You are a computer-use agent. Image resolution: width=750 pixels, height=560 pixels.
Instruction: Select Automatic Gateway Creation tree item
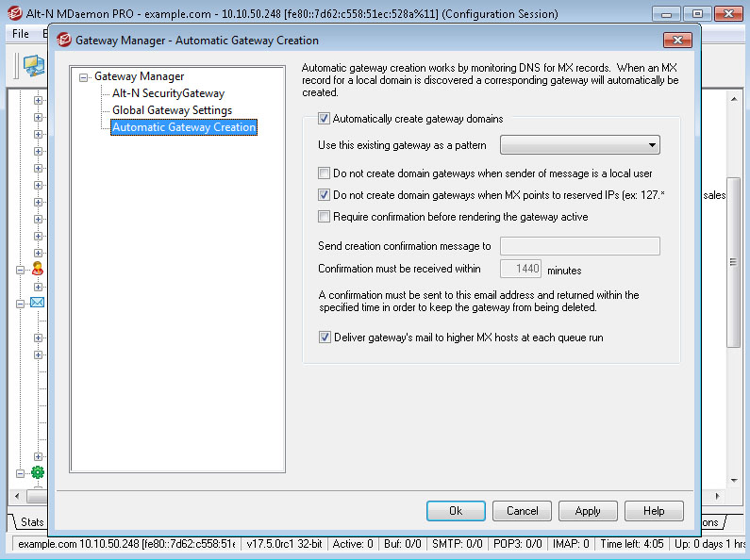[184, 127]
